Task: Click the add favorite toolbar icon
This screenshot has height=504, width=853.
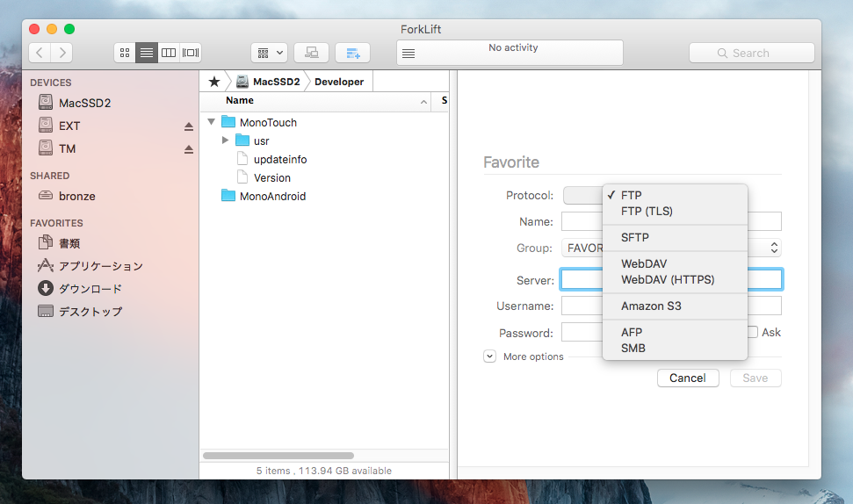Action: click(353, 53)
